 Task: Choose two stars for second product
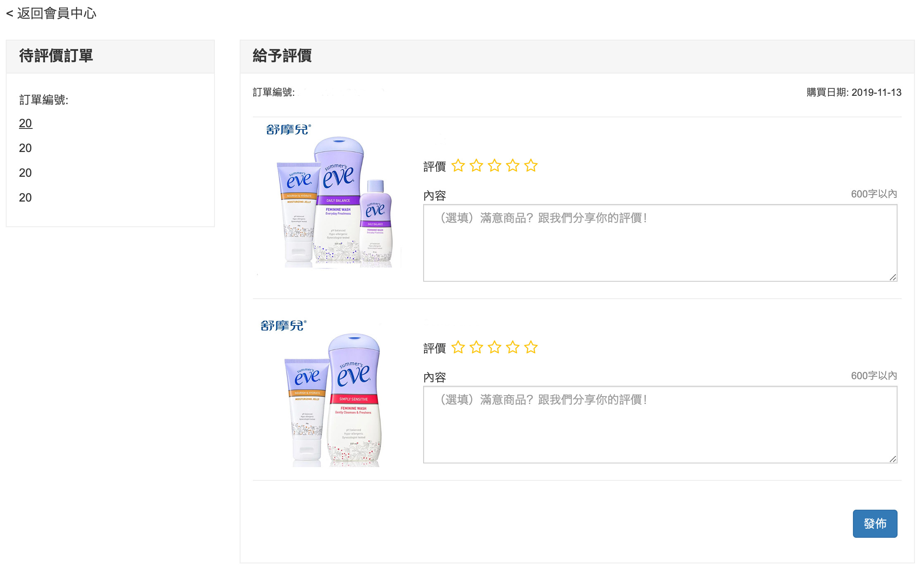(x=476, y=348)
